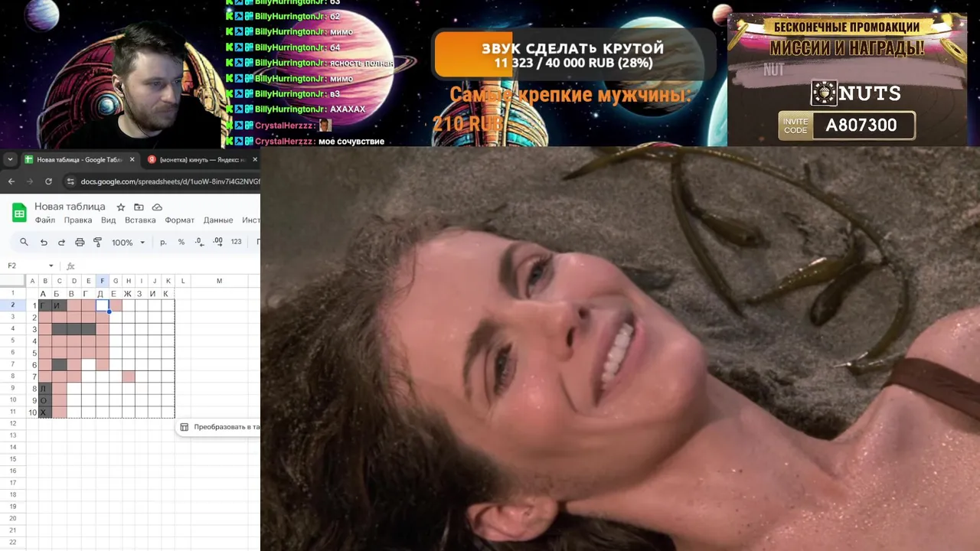Open the Google Sheets home logo

pyautogui.click(x=19, y=213)
